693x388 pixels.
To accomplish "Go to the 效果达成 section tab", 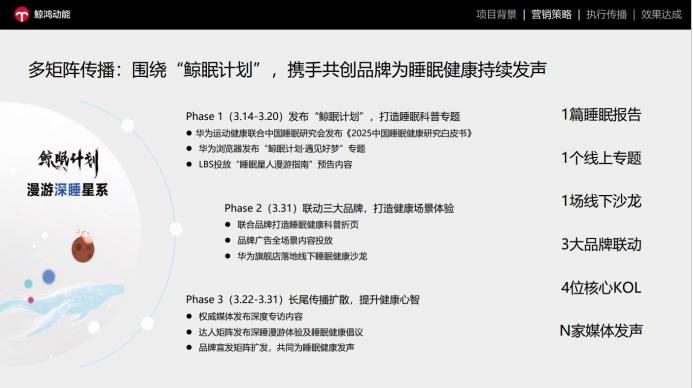I will click(x=661, y=15).
